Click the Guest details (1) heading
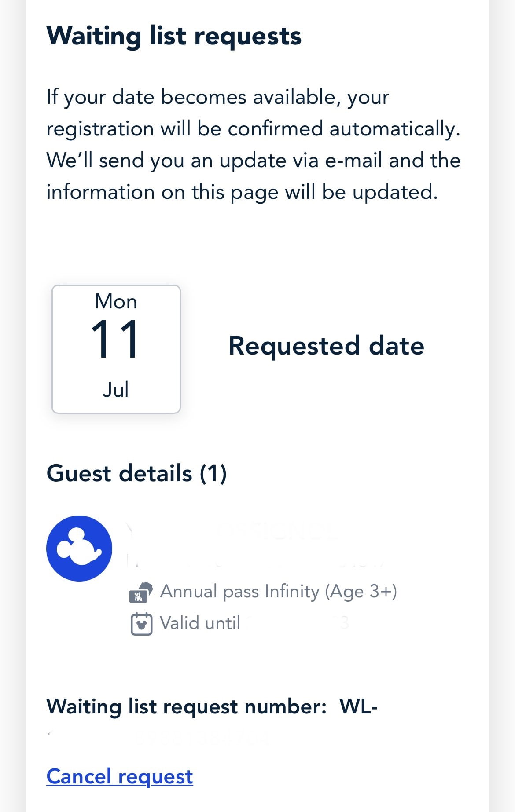This screenshot has width=515, height=812. (136, 473)
